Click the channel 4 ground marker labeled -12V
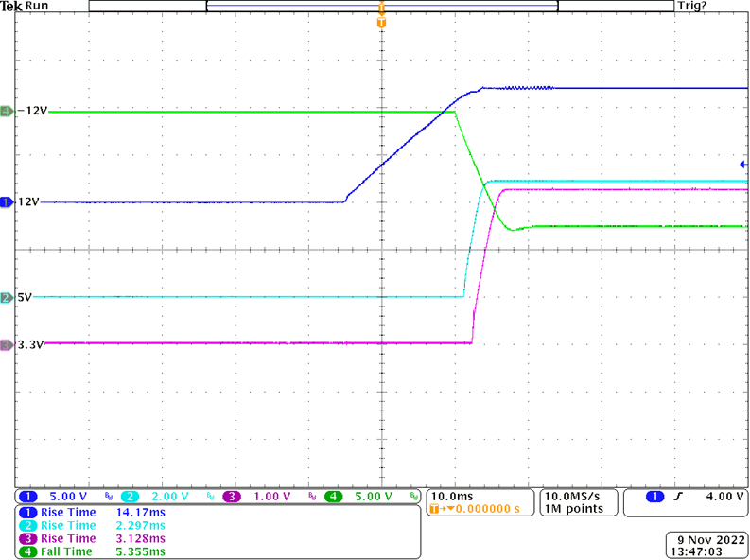This screenshot has height=560, width=750. pyautogui.click(x=6, y=112)
